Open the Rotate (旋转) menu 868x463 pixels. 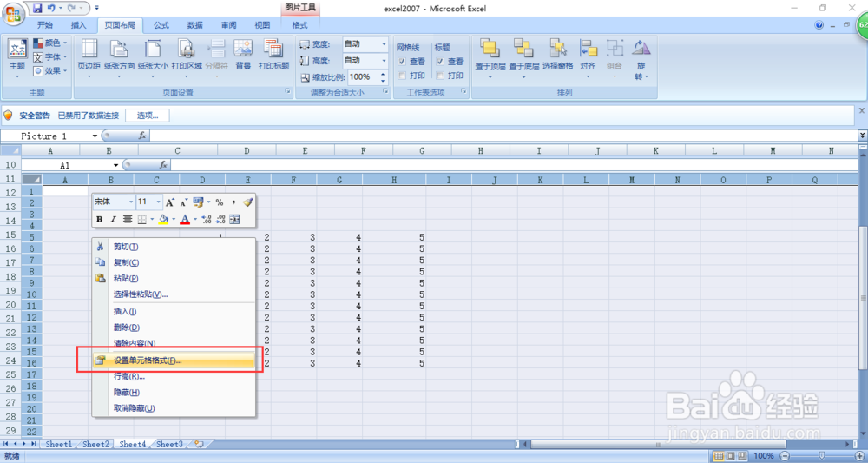tap(641, 58)
